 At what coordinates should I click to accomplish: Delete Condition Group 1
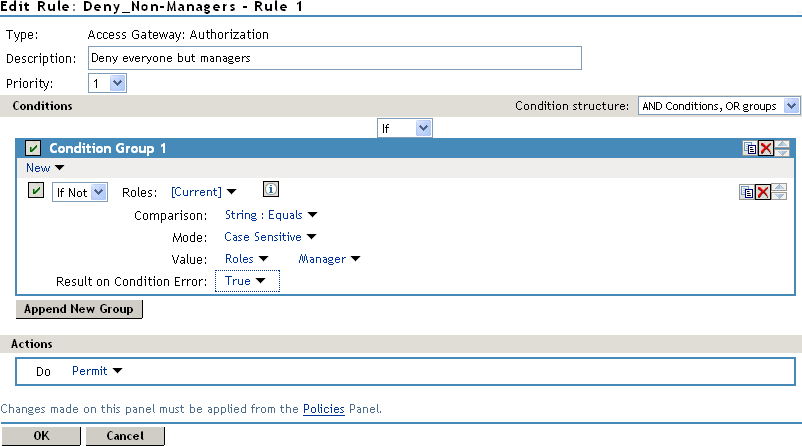pos(765,149)
